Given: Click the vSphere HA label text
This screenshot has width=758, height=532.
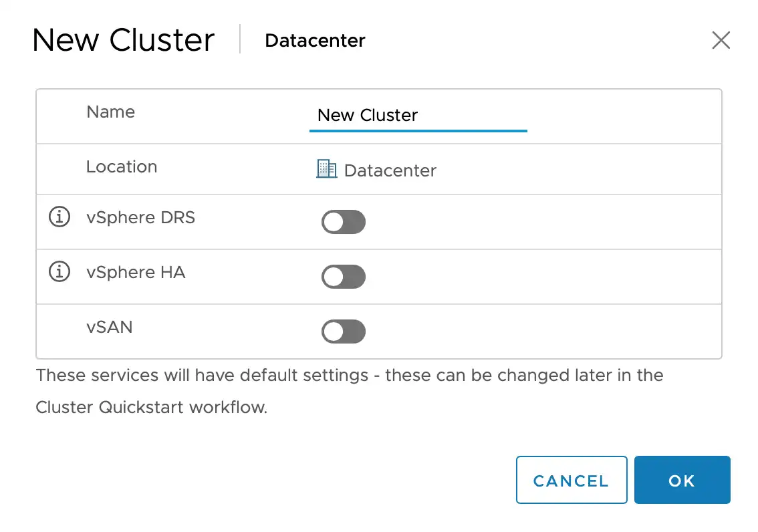Looking at the screenshot, I should point(136,273).
